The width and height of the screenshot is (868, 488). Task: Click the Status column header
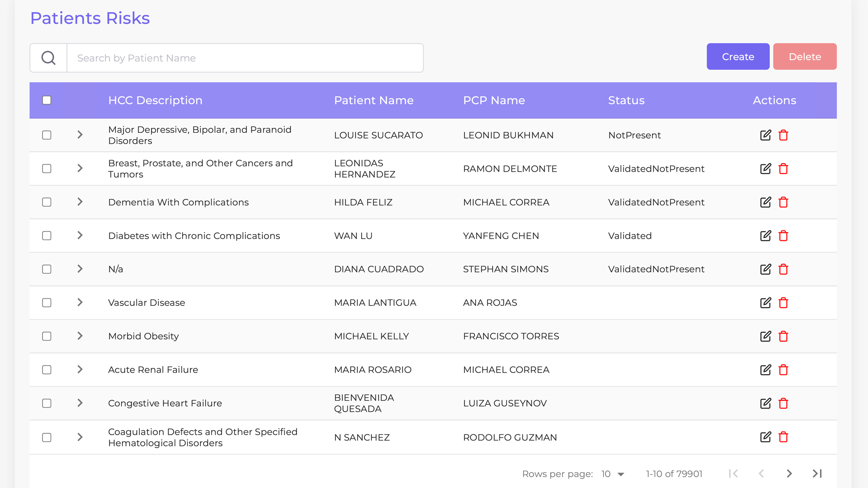tap(626, 100)
